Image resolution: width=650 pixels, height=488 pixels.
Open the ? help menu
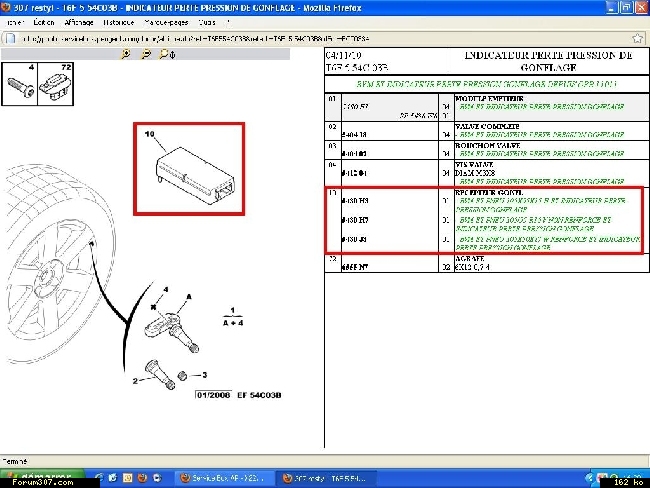[x=228, y=22]
